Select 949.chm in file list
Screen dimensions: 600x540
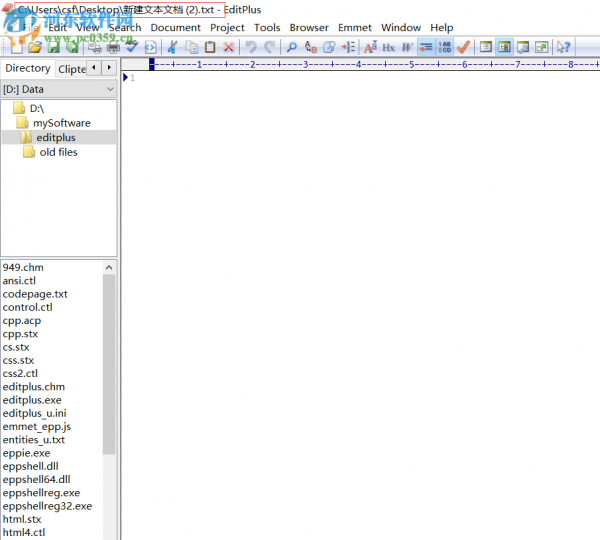click(23, 267)
